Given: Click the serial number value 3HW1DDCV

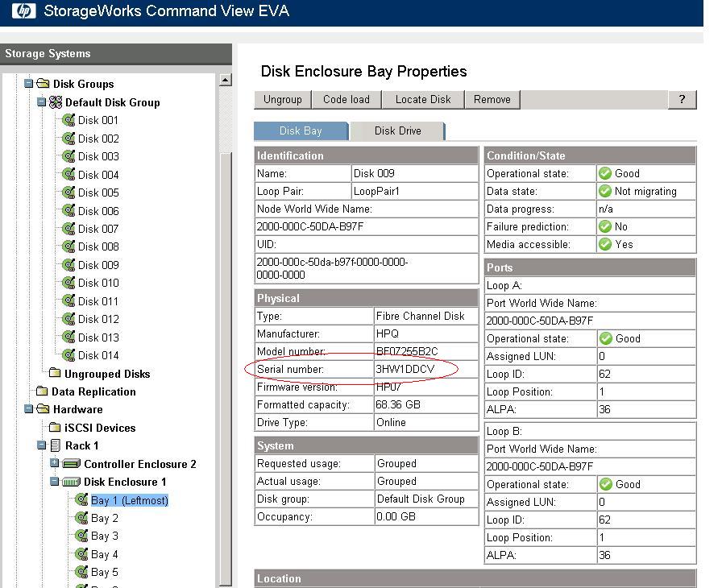Looking at the screenshot, I should 405,369.
